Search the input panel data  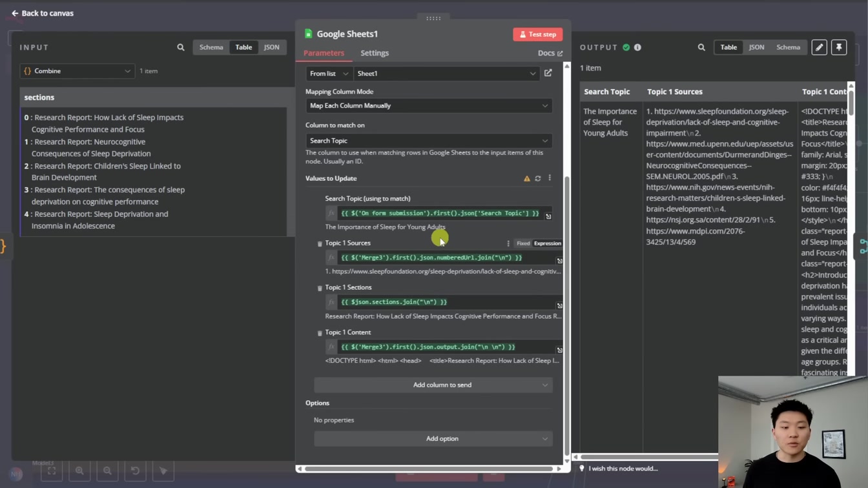(x=181, y=47)
